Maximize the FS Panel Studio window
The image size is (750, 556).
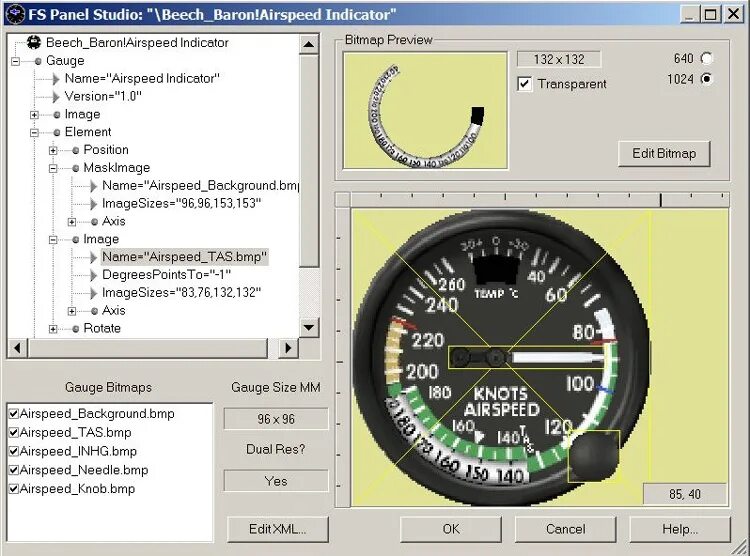(x=711, y=14)
